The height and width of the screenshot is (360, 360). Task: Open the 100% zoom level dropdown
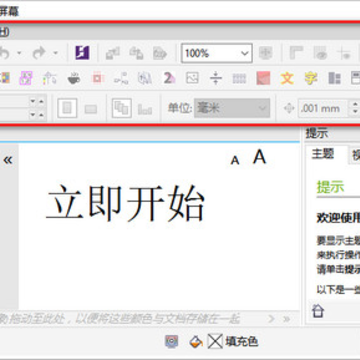(245, 53)
